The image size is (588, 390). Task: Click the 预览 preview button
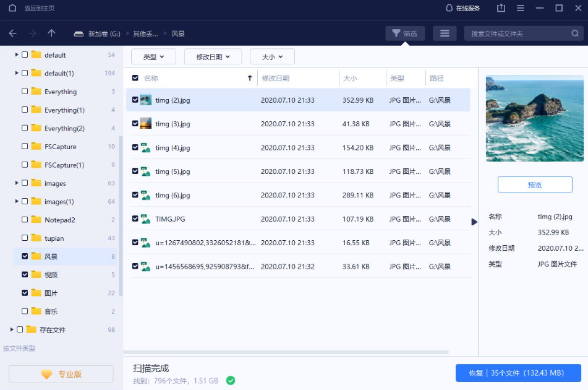[535, 184]
